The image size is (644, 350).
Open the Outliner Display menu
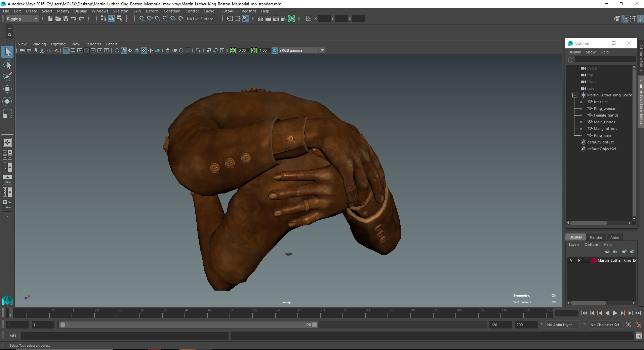click(x=574, y=52)
